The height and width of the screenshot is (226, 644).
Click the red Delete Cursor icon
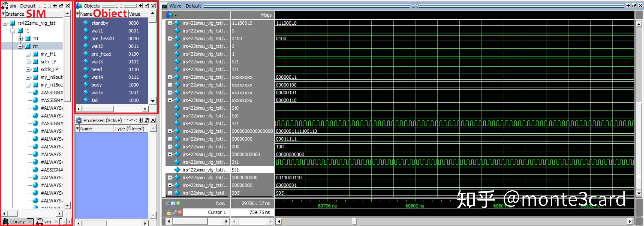point(180,212)
